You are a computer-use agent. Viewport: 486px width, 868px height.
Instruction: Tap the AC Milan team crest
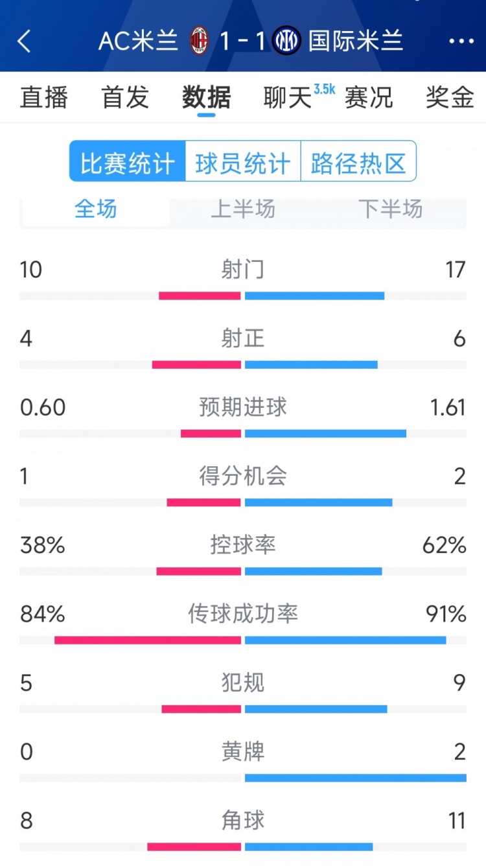199,41
